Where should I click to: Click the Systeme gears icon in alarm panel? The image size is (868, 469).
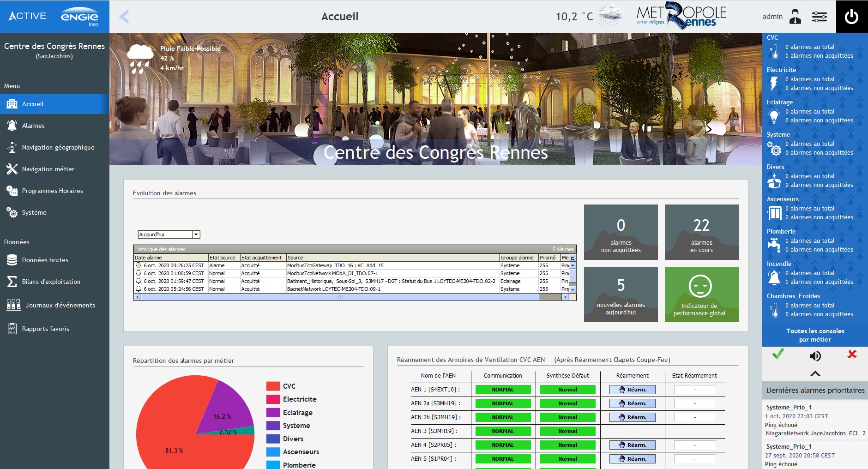[x=774, y=149]
